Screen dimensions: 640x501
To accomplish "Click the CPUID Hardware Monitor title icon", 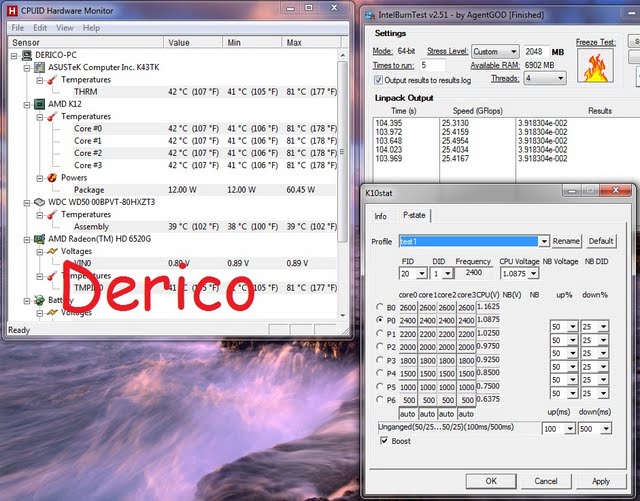I will 11,9.
